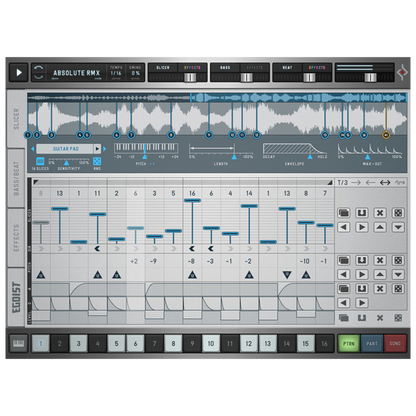This screenshot has height=416, width=416.
Task: Select next sample with right blue arrow
Action: point(105,149)
